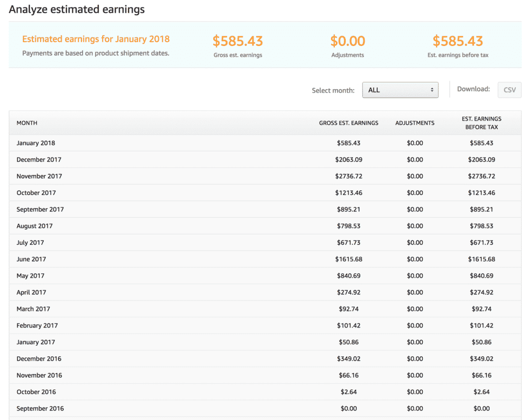531x420 pixels.
Task: Click gross earnings $671.73 for July 2017
Action: pos(349,243)
